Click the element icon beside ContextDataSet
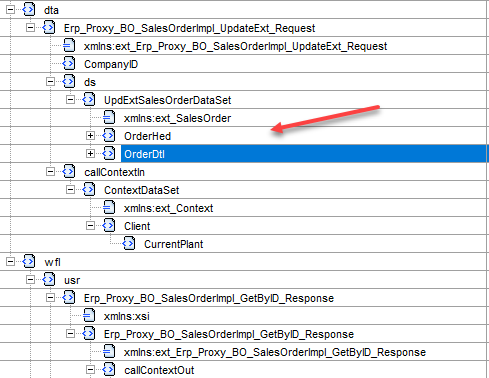Screen dimensions: 489x378 (x=89, y=190)
